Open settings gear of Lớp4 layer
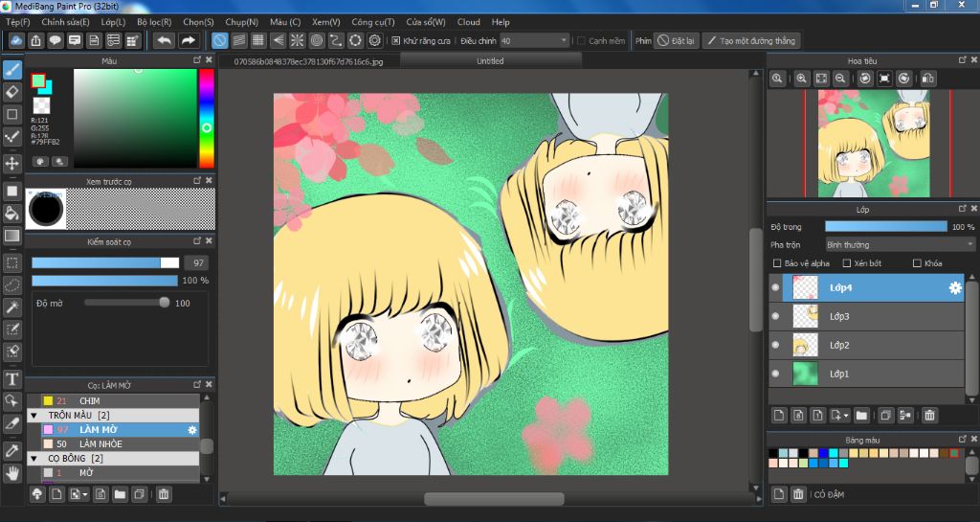The width and height of the screenshot is (980, 522). coord(956,287)
